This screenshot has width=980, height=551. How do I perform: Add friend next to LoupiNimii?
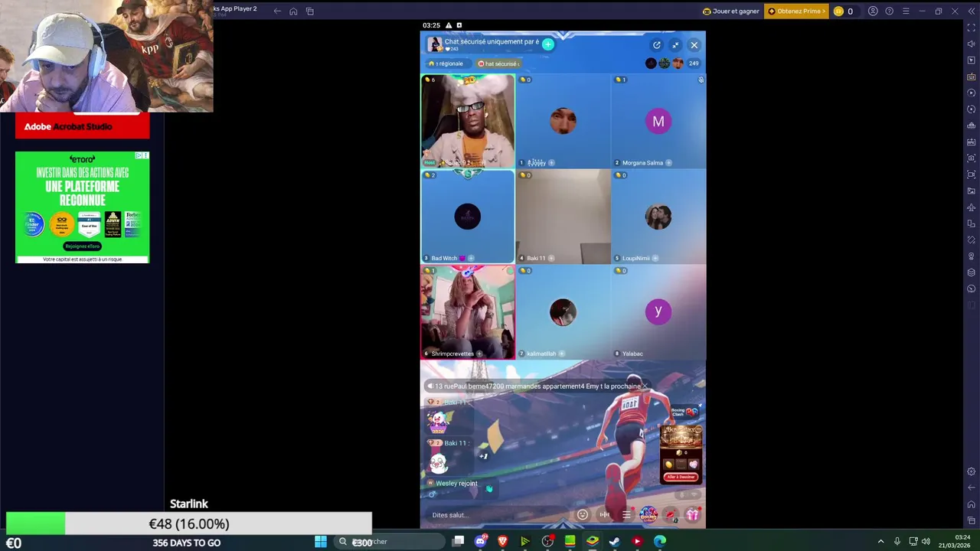[655, 258]
